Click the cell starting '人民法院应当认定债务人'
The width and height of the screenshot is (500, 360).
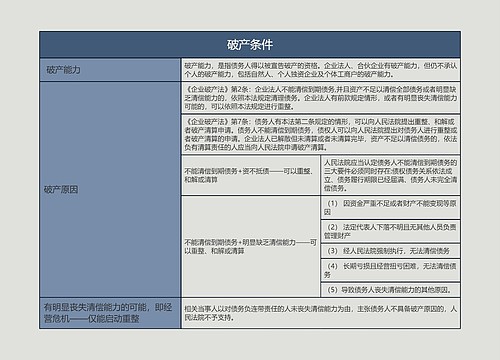pyautogui.click(x=391, y=175)
